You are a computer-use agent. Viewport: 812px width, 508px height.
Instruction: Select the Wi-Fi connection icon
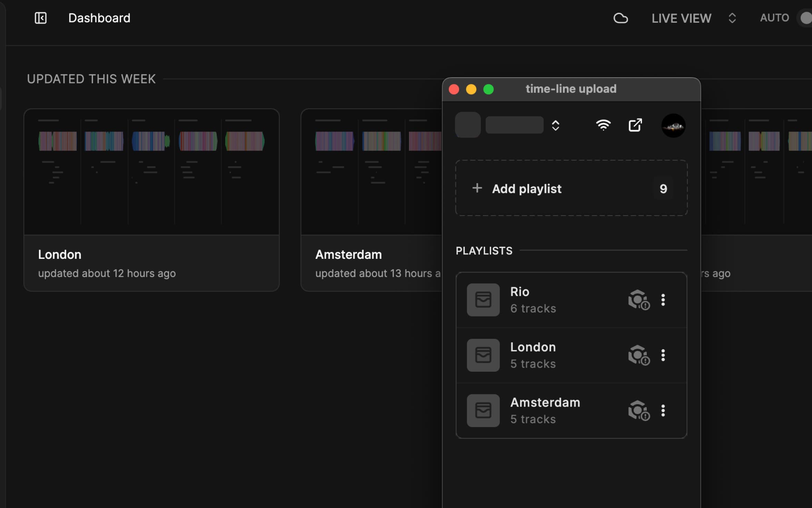coord(603,125)
